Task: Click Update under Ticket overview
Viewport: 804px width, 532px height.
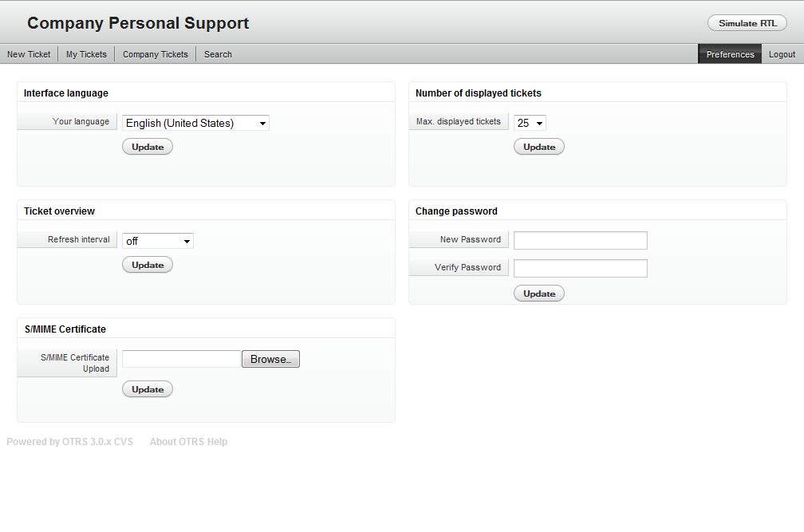Action: pos(148,265)
